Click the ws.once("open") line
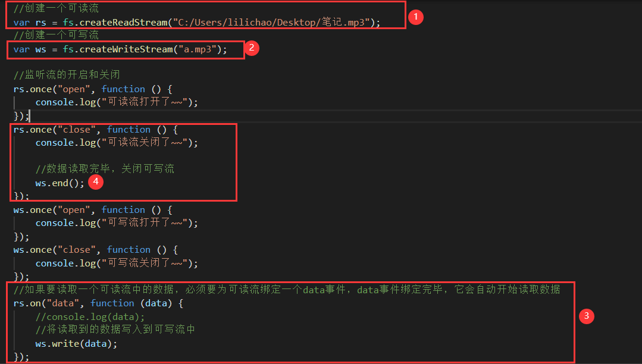 [x=93, y=209]
